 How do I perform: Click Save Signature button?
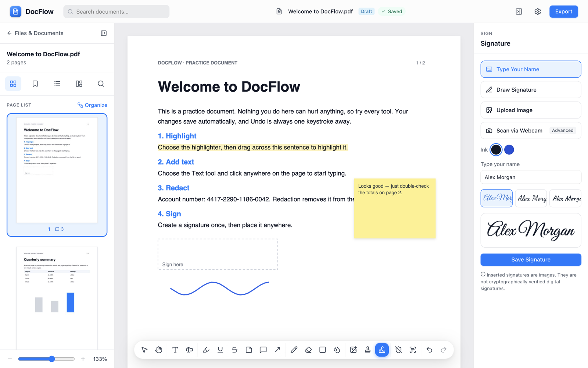coord(531,259)
